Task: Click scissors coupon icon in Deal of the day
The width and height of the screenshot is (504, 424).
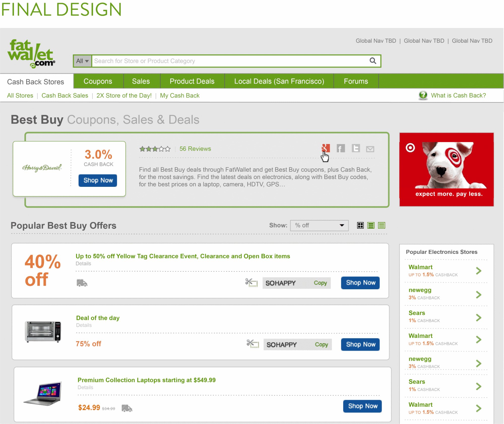Action: click(x=253, y=344)
